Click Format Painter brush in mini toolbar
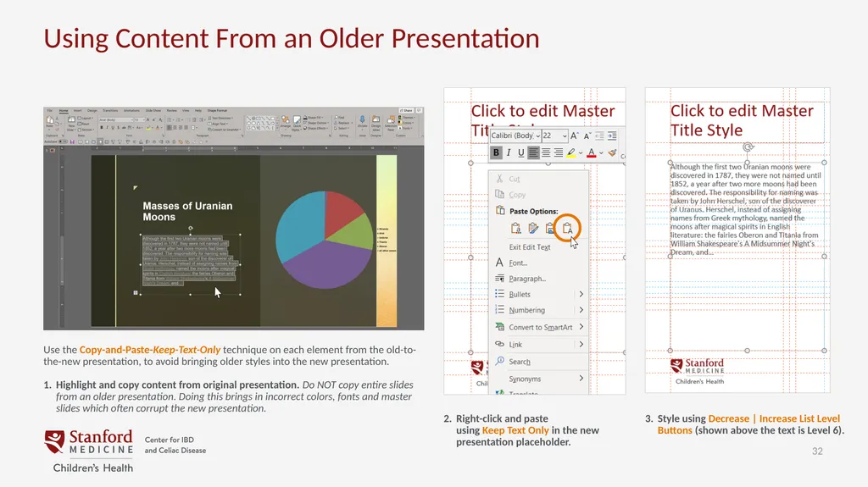Image resolution: width=868 pixels, height=487 pixels. [612, 152]
